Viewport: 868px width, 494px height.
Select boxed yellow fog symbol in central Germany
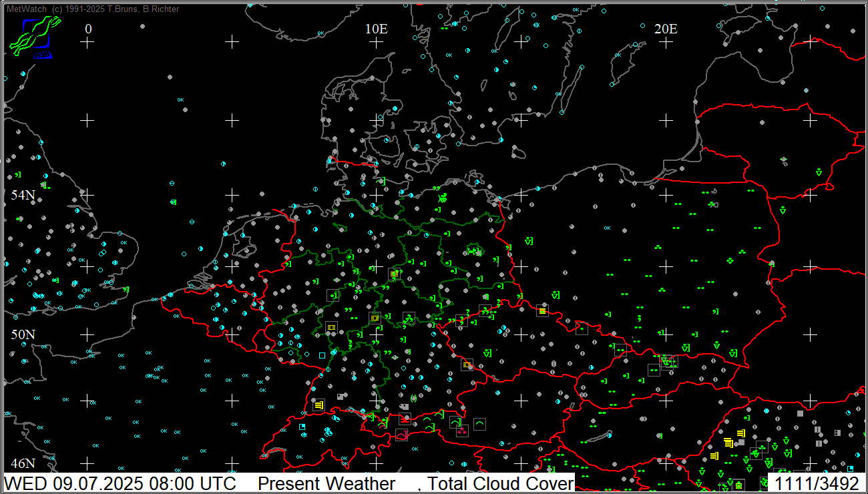(x=375, y=318)
